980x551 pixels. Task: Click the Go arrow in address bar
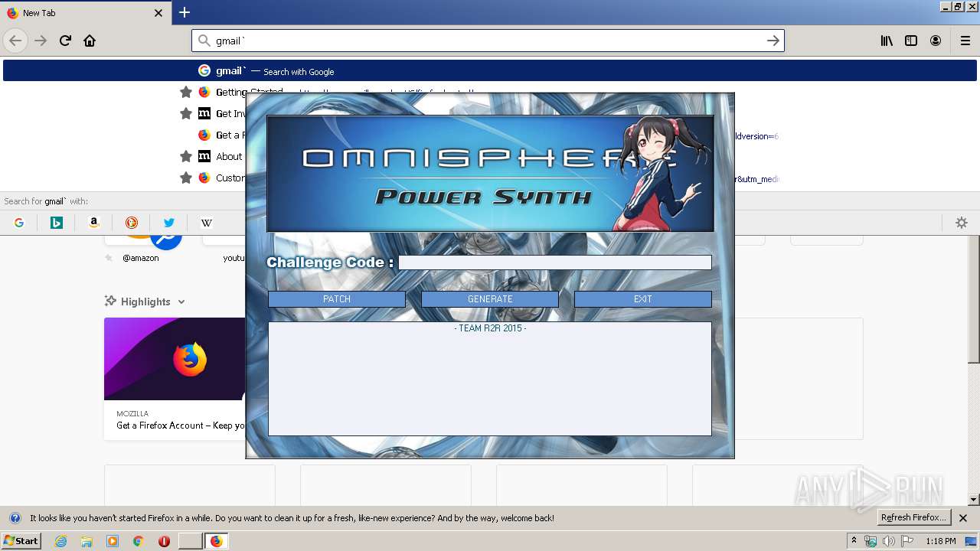tap(773, 41)
